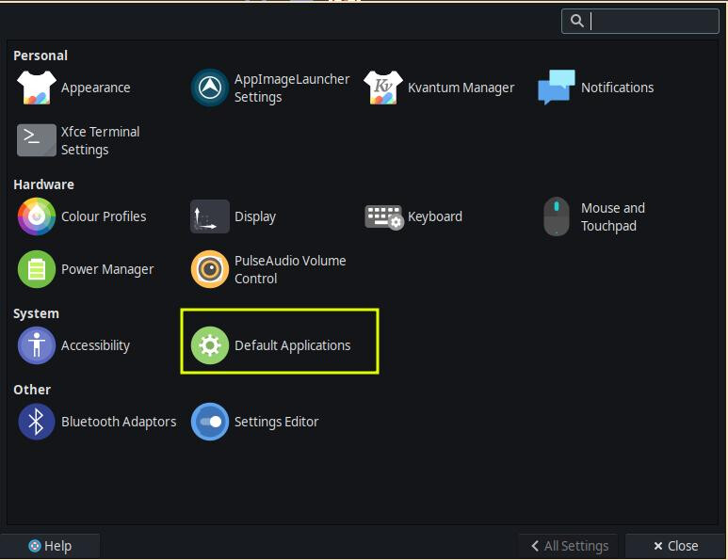Open the Appearance settings icon
The width and height of the screenshot is (728, 560).
(x=37, y=88)
